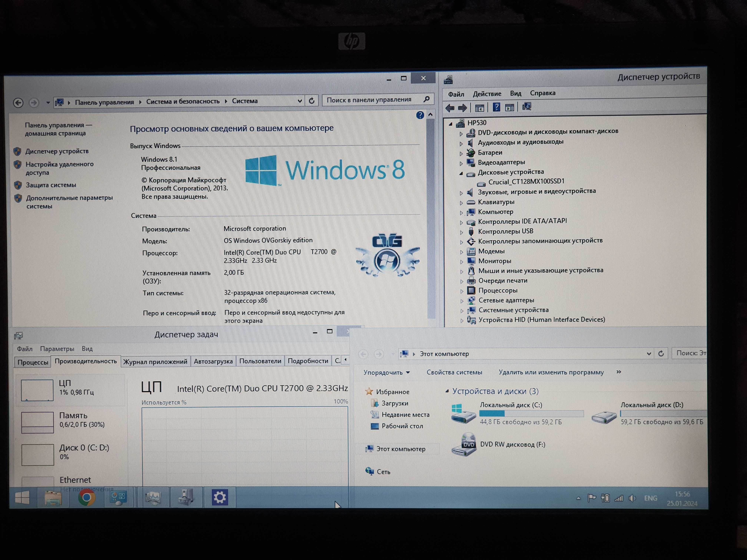Viewport: 747px width, 560px height.
Task: Click Action Center flag icon in tray
Action: 592,498
